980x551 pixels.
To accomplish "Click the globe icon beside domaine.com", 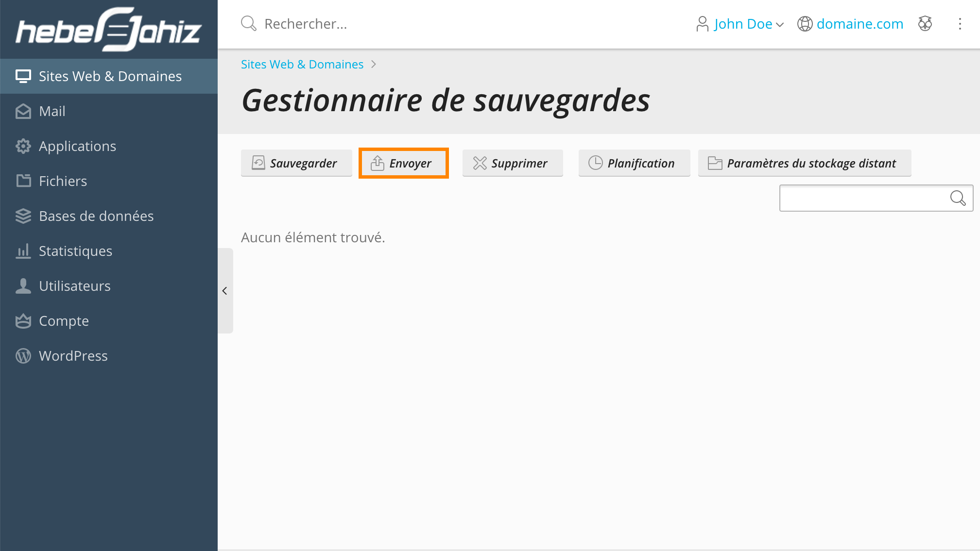I will click(805, 24).
